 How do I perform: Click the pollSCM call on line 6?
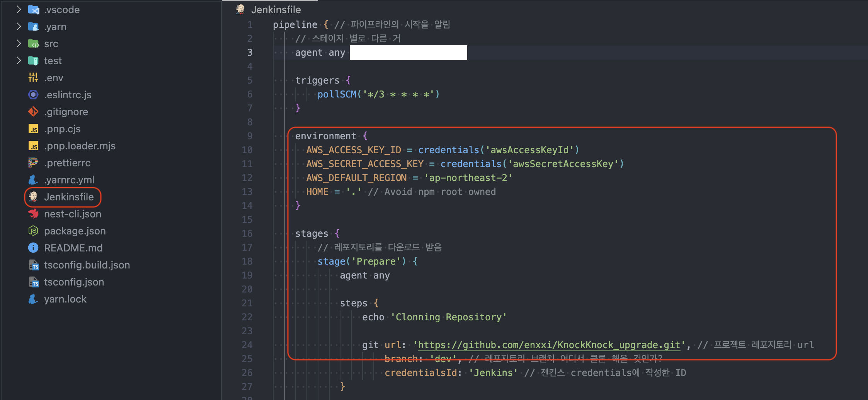point(379,94)
